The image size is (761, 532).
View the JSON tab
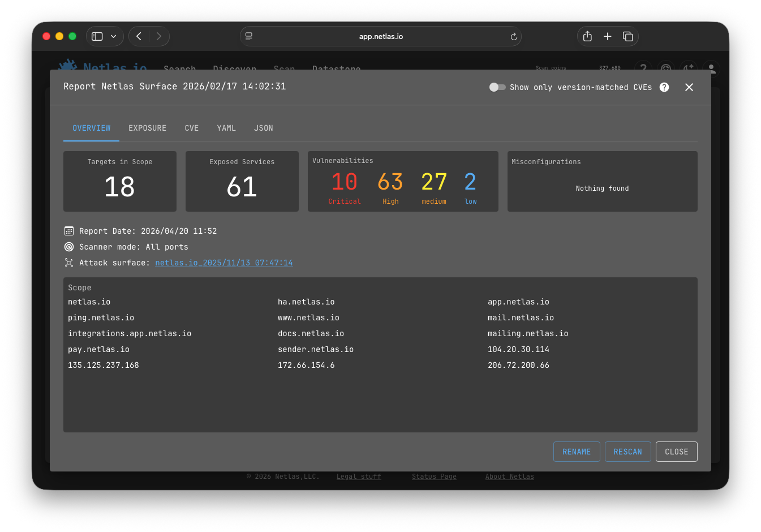pos(264,128)
